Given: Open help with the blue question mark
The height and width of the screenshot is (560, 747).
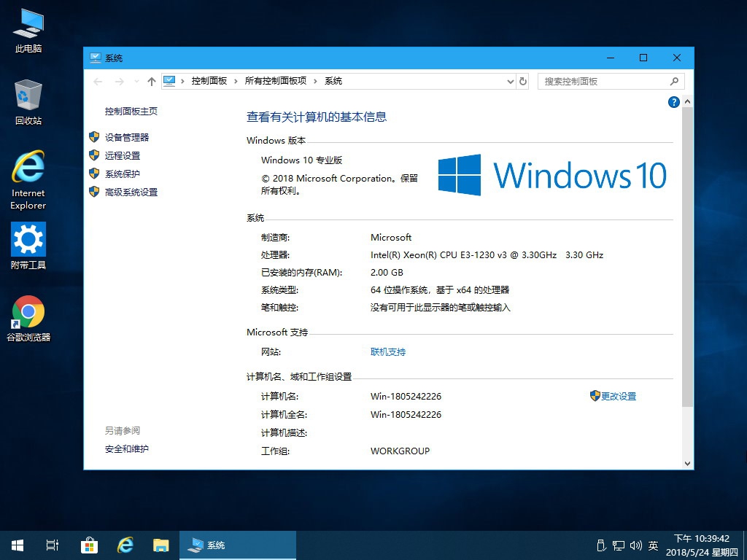Looking at the screenshot, I should [673, 102].
